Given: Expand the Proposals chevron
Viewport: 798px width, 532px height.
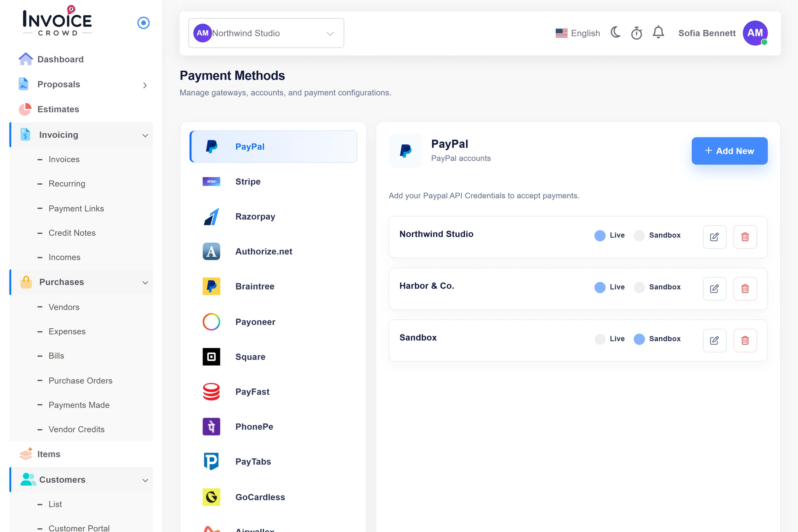Looking at the screenshot, I should (145, 85).
